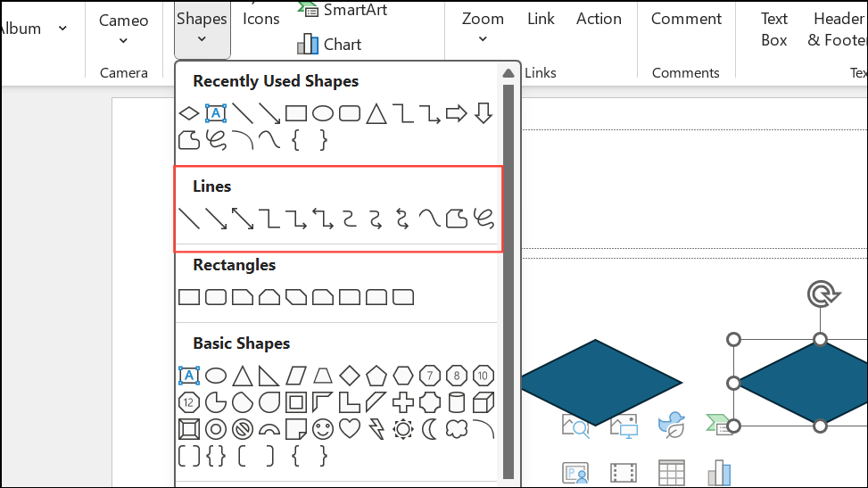Select the Dodecagon (12) in Basic Shapes
868x488 pixels.
pos(189,402)
